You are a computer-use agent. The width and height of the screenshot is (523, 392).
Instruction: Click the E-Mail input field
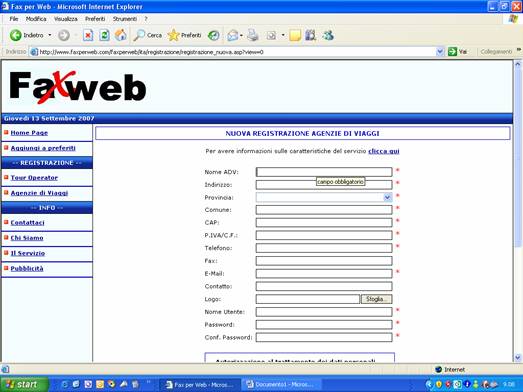click(324, 274)
